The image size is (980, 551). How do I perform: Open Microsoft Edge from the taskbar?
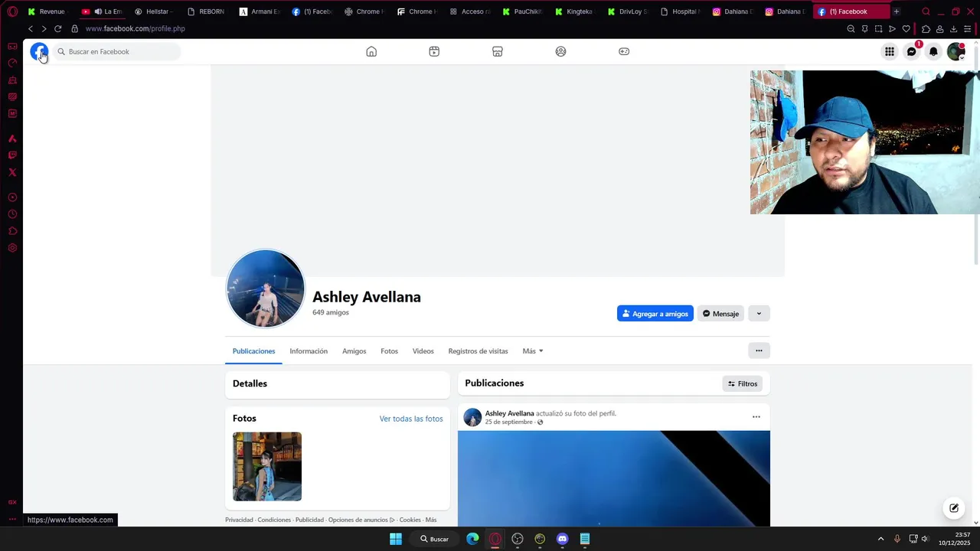472,539
